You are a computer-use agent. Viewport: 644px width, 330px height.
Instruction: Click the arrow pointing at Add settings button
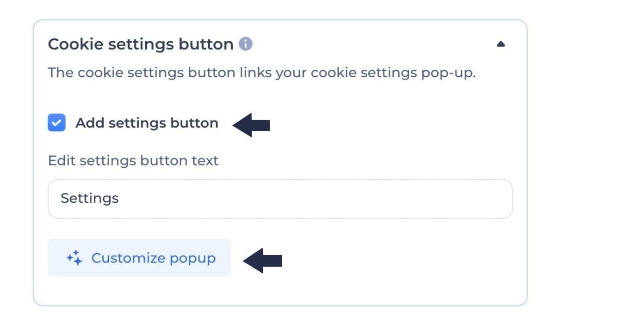click(x=251, y=124)
